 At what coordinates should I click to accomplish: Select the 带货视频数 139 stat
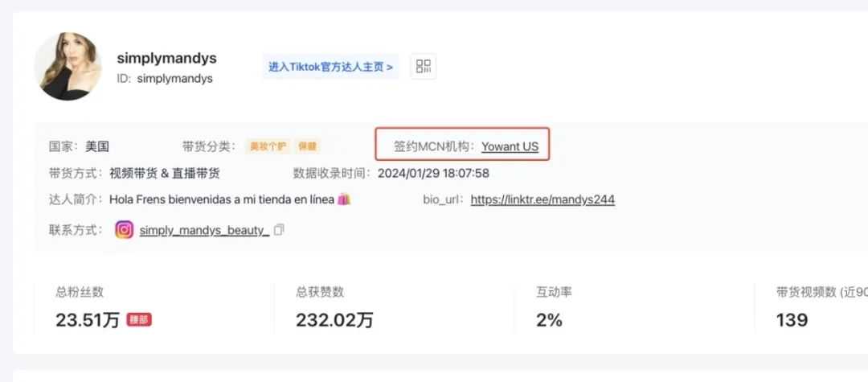tap(812, 308)
